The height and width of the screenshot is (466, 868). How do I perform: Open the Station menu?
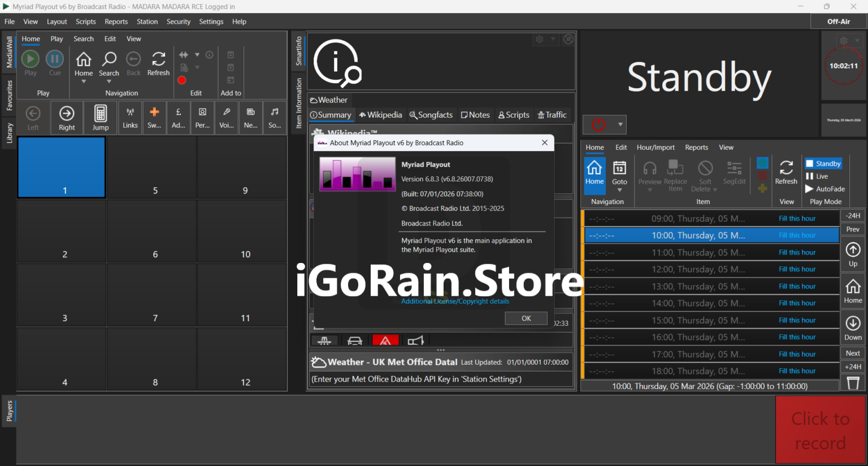(147, 21)
